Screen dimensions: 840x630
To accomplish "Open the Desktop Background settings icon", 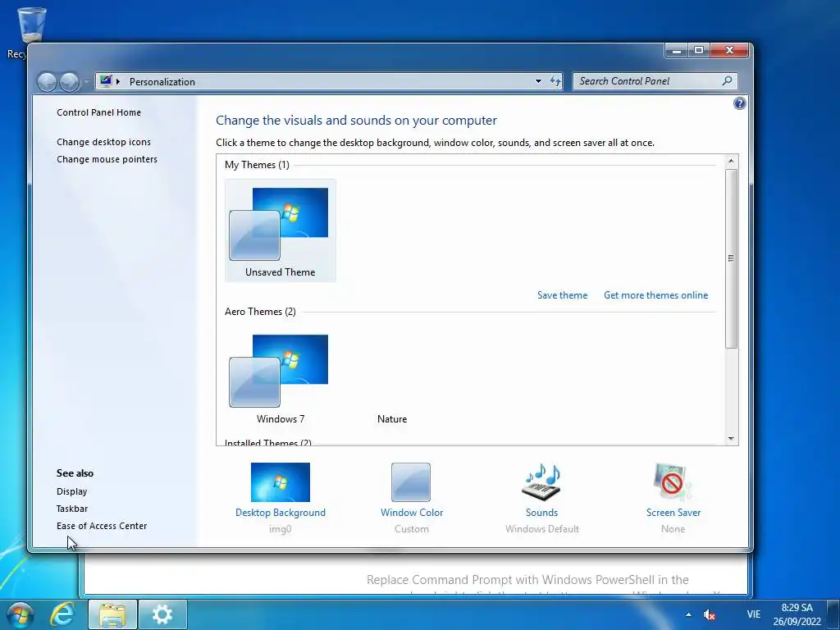I will tap(281, 482).
